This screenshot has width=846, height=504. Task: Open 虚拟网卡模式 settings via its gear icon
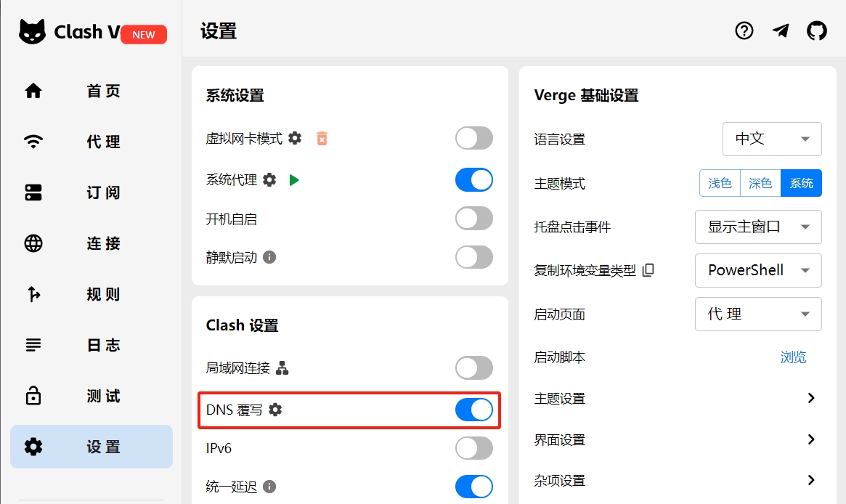pyautogui.click(x=295, y=137)
